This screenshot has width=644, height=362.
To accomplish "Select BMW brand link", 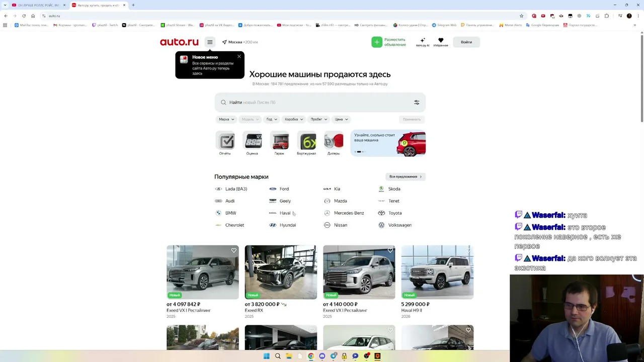I will pos(225,213).
